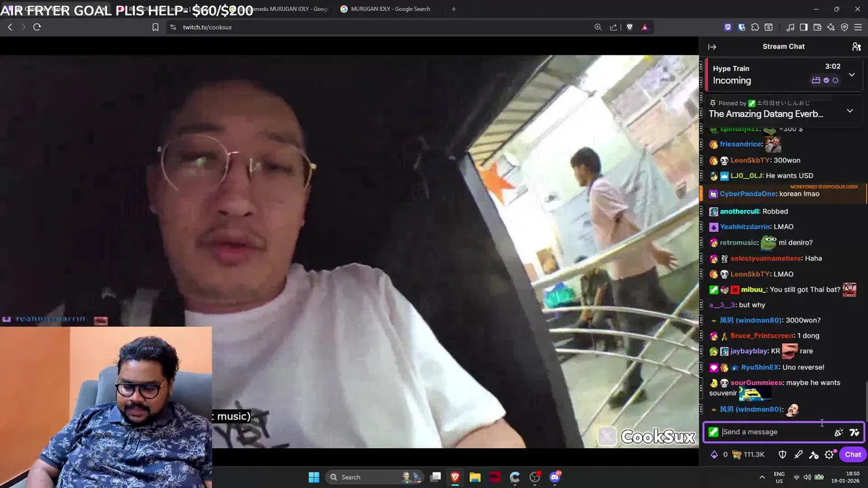Open the Bits diamond balance icon
Screen dimensions: 868x488
click(714, 455)
